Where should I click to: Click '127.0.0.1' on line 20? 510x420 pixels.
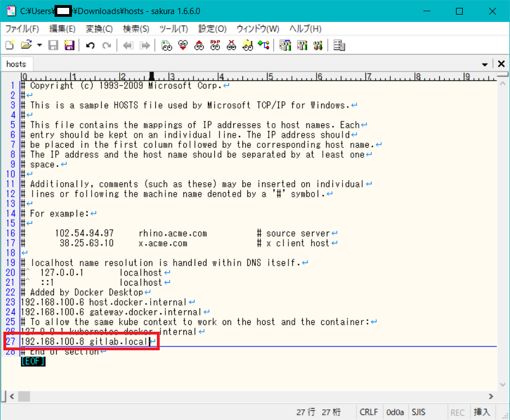pos(62,273)
